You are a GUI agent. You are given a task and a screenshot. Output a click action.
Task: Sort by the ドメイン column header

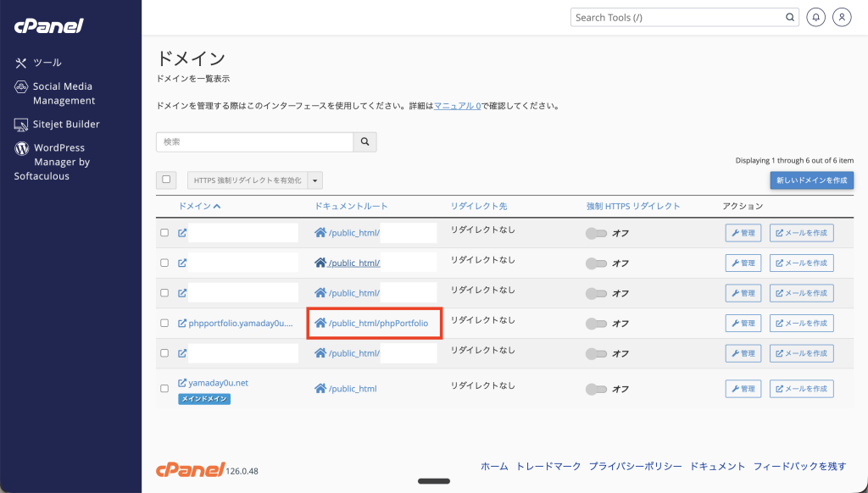[199, 206]
